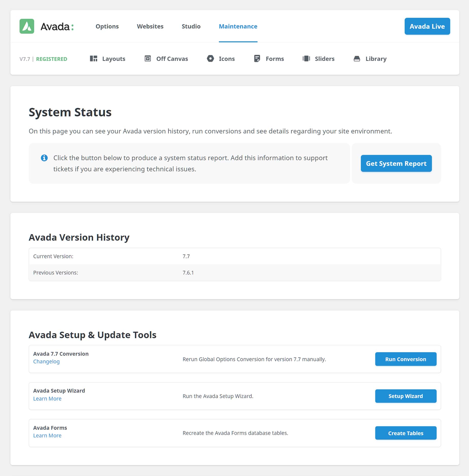Click Get System Report button
This screenshot has width=469, height=476.
(x=396, y=163)
